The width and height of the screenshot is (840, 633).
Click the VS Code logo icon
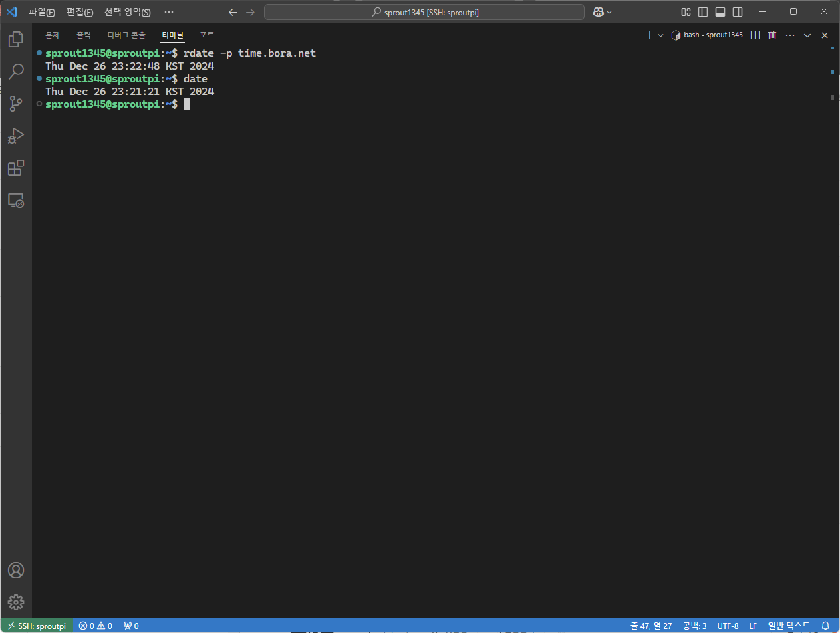(x=12, y=12)
